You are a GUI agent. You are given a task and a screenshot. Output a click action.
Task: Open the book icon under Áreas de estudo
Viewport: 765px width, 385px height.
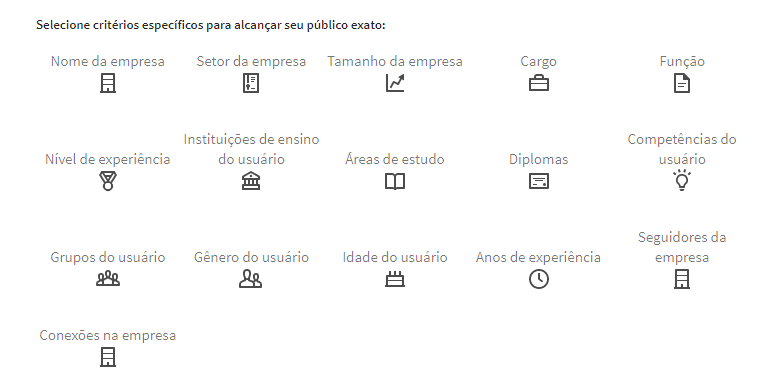click(395, 182)
